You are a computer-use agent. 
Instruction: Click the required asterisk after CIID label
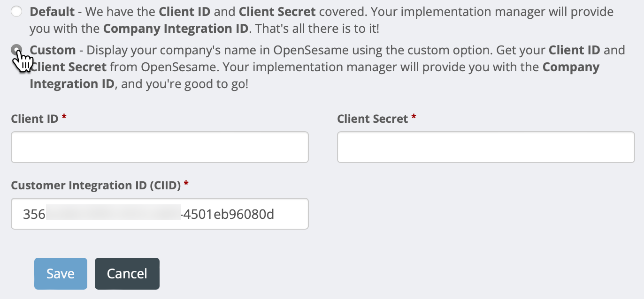[186, 184]
